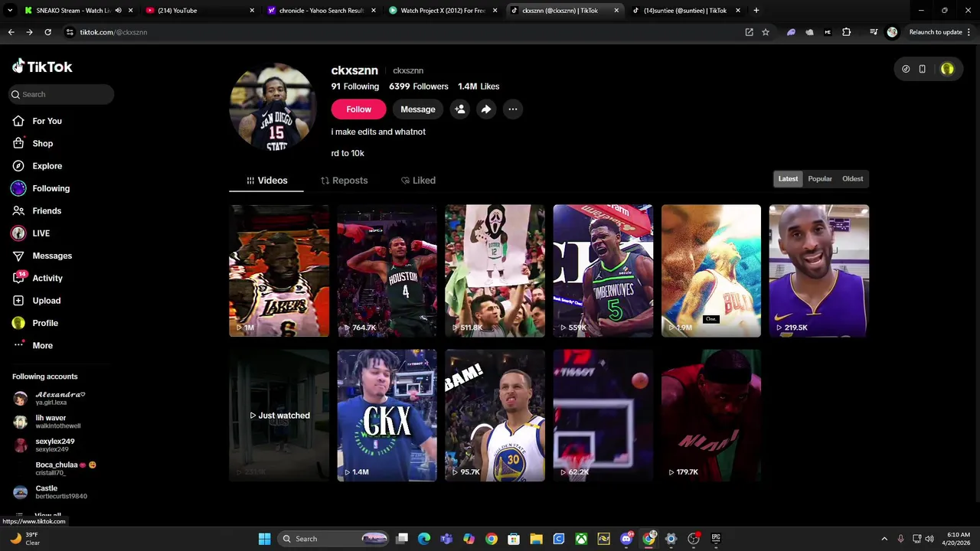
Task: Open the Windows Start menu
Action: (x=264, y=539)
